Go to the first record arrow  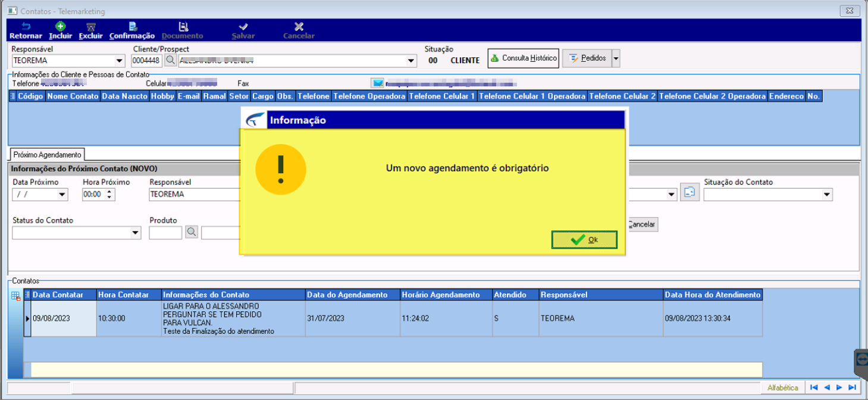click(x=814, y=387)
